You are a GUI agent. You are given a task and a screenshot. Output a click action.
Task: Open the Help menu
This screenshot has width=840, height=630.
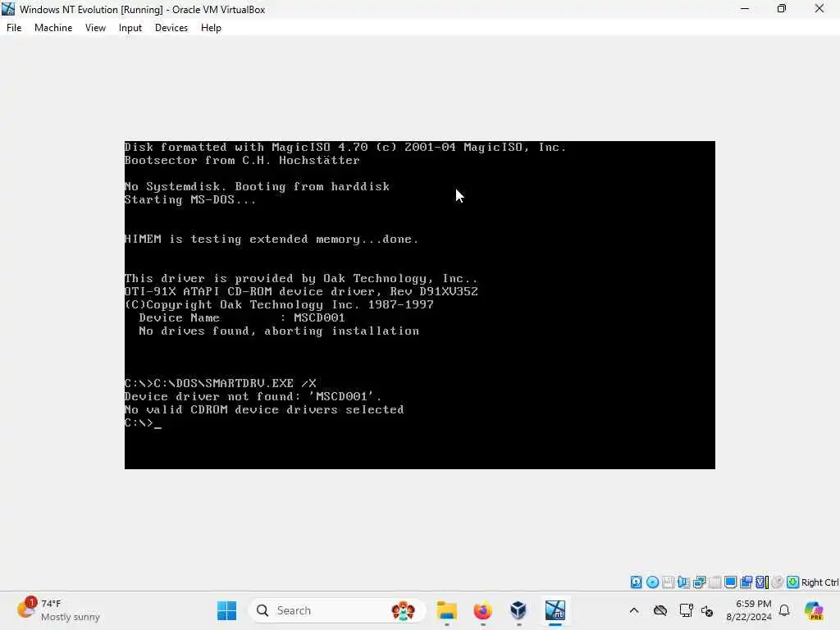pyautogui.click(x=211, y=28)
